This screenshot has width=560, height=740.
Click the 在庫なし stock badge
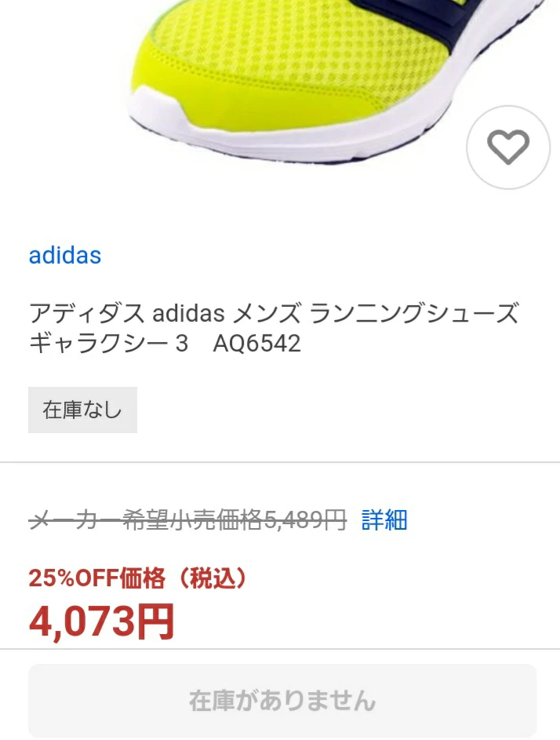(x=82, y=410)
